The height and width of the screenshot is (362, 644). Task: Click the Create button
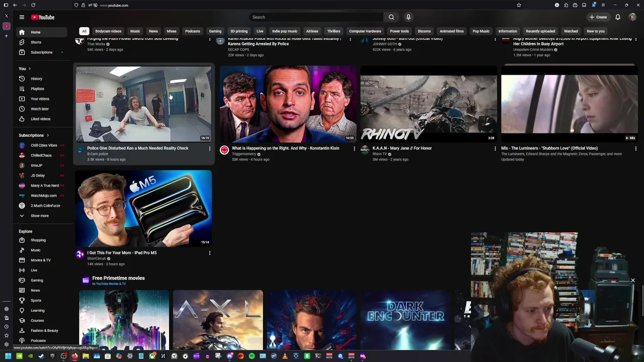(598, 17)
